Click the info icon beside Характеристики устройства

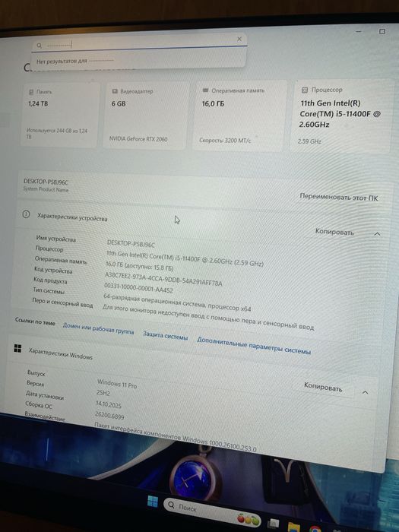[x=26, y=214]
